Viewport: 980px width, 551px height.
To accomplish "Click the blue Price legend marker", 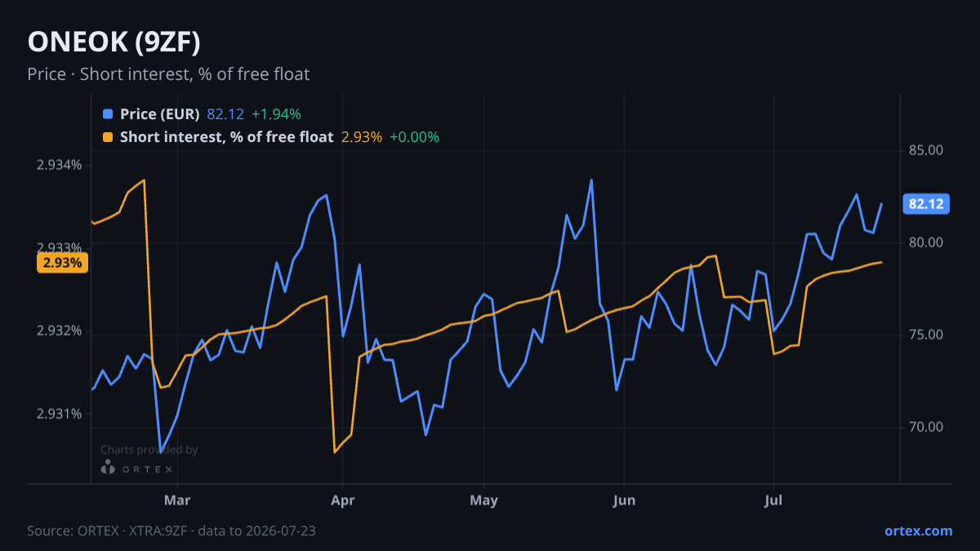I will [x=108, y=114].
